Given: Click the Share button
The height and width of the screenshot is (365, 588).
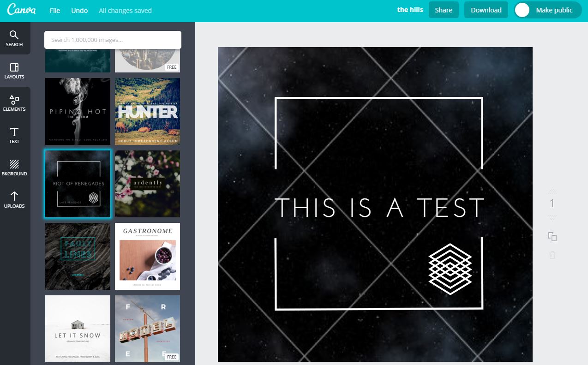Looking at the screenshot, I should (443, 10).
